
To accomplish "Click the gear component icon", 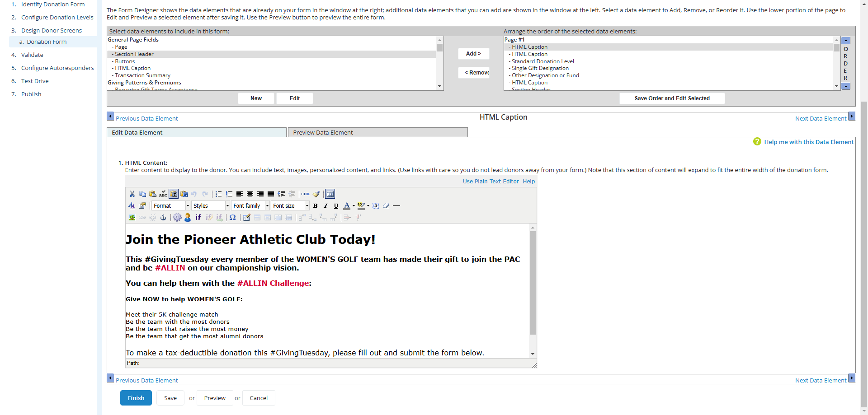I will coord(177,217).
